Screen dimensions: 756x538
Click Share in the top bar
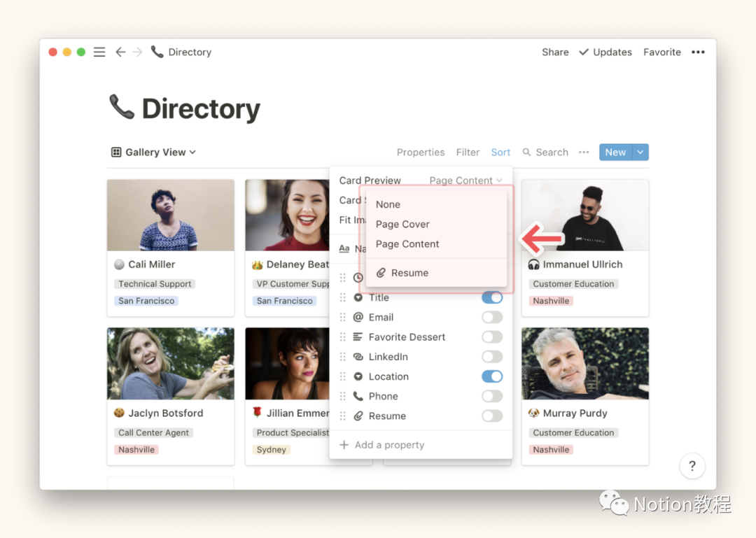point(555,52)
